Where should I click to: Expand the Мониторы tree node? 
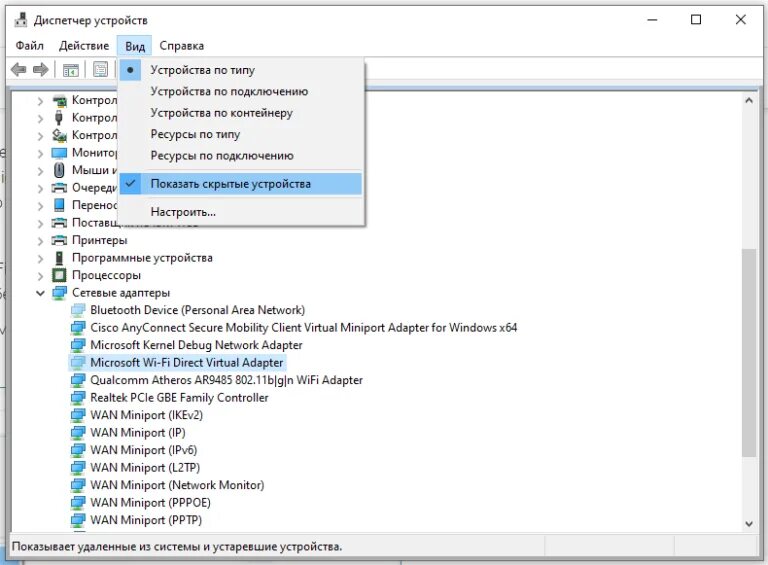tap(40, 153)
